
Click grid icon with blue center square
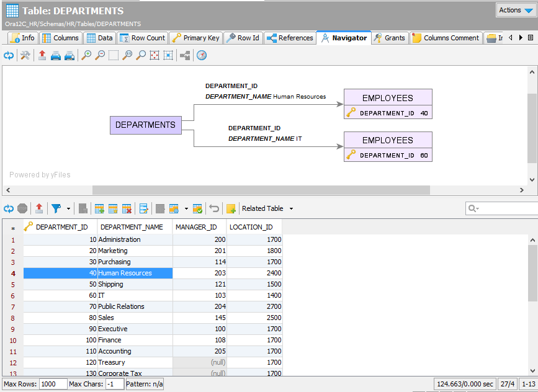[168, 55]
